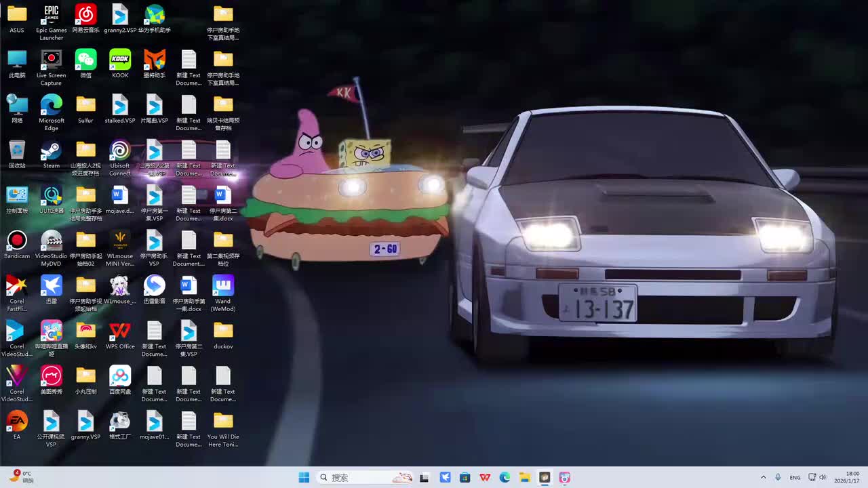Open the EA app shortcut
The width and height of the screenshot is (868, 488).
17,426
